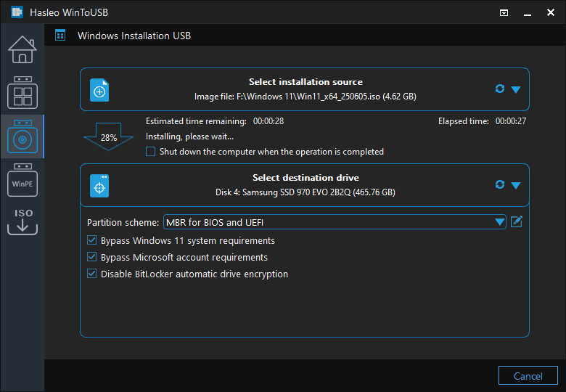Image resolution: width=566 pixels, height=392 pixels.
Task: Toggle Bypass Microsoft account requirements
Action: [x=92, y=257]
